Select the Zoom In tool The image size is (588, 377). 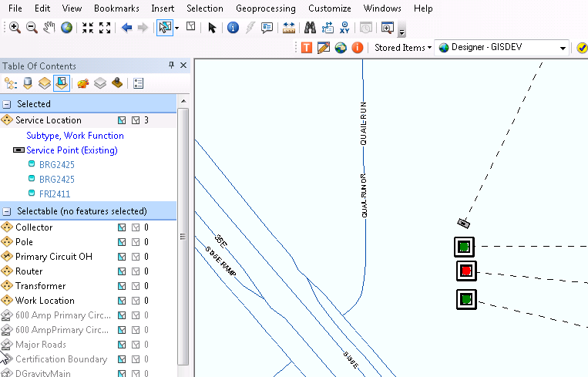[x=15, y=28]
